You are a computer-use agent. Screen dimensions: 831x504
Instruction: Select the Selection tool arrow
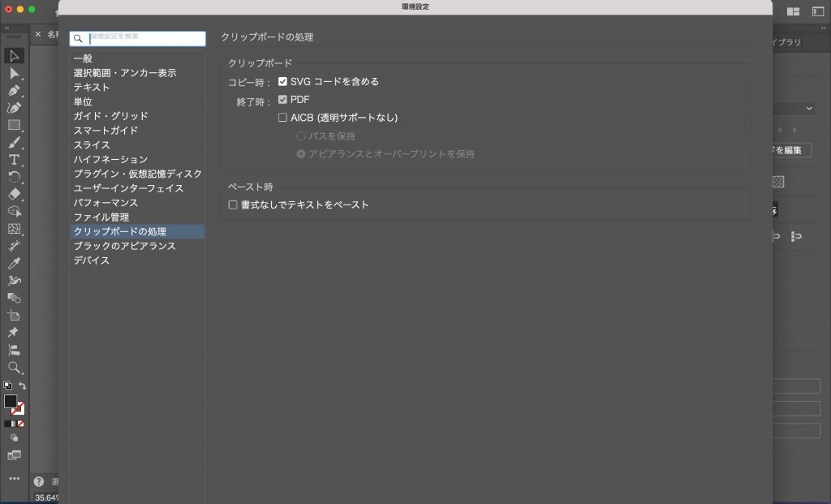[14, 56]
